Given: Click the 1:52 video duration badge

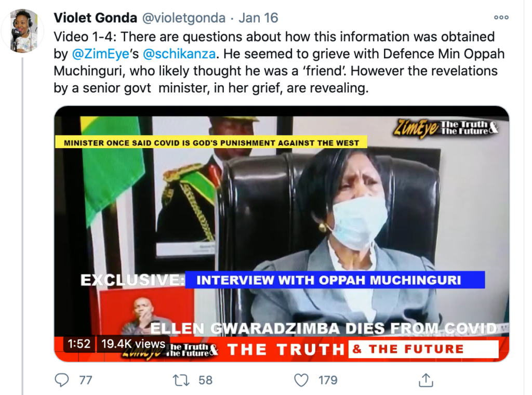Looking at the screenshot, I should (x=79, y=344).
